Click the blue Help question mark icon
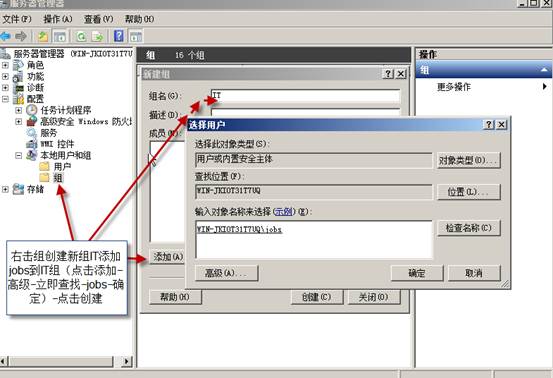553x378 pixels. [119, 36]
